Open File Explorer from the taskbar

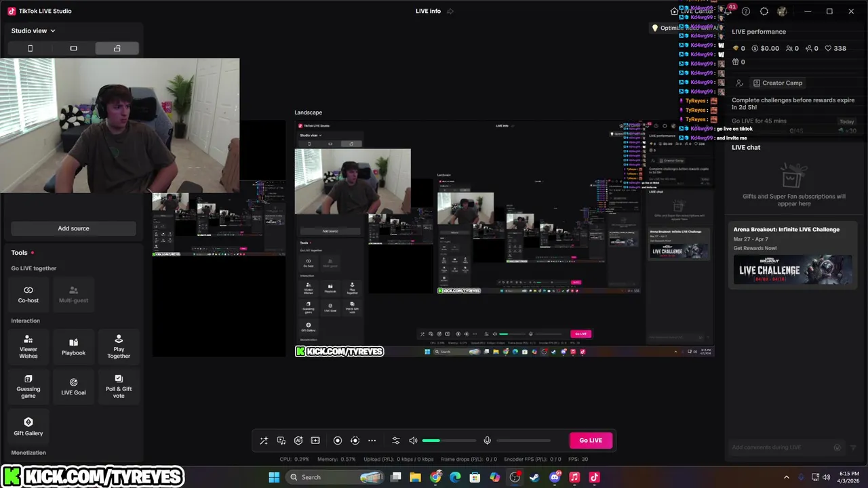coord(416,477)
